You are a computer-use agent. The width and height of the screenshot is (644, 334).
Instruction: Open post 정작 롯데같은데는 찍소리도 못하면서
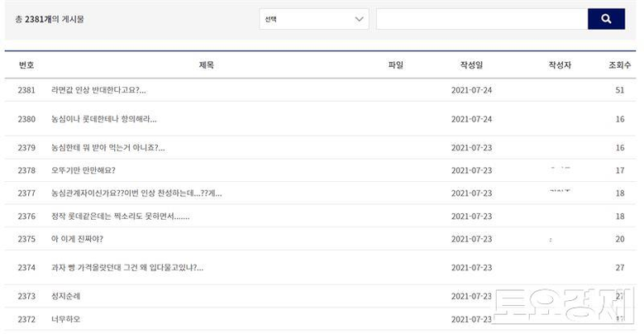[120, 216]
